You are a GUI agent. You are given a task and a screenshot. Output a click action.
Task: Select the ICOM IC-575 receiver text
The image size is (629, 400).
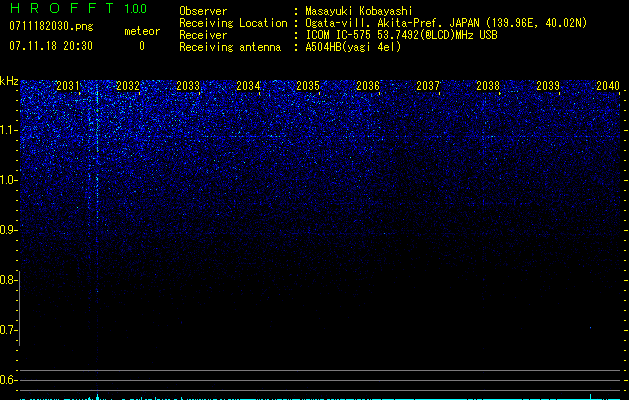(x=401, y=35)
